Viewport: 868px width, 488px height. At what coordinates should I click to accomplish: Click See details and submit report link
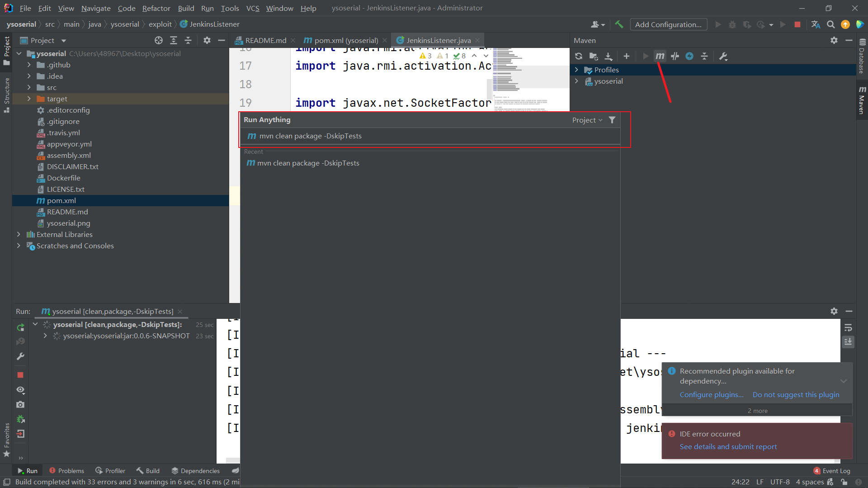(x=728, y=446)
